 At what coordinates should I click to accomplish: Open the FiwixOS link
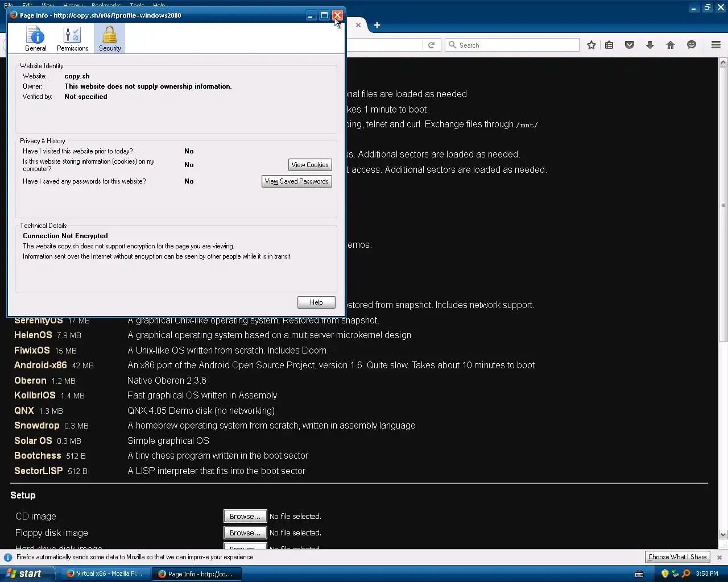pyautogui.click(x=32, y=351)
